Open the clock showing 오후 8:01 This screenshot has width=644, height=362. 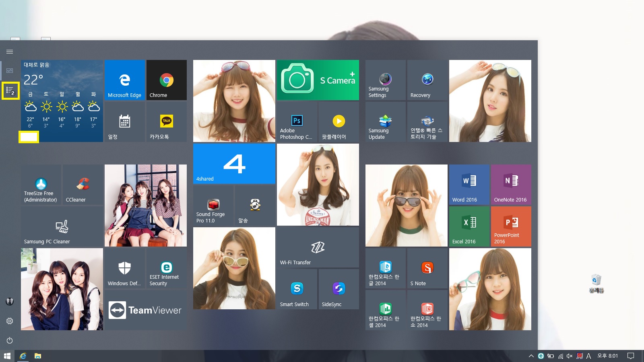pyautogui.click(x=607, y=356)
